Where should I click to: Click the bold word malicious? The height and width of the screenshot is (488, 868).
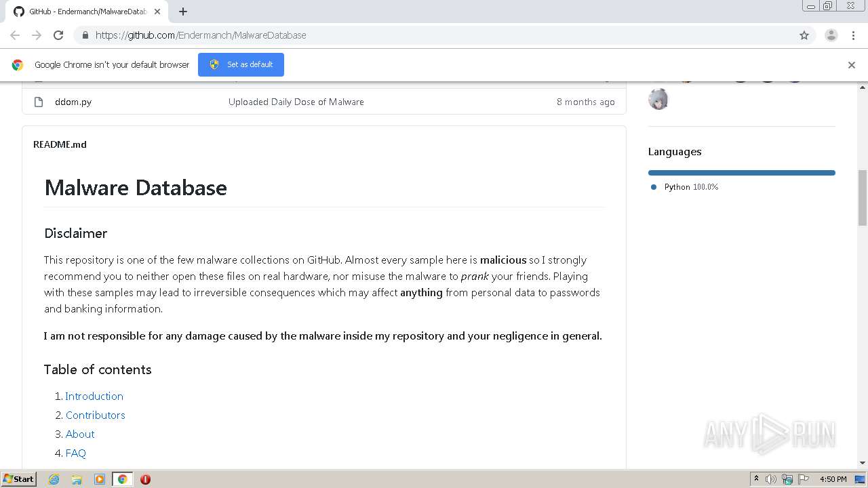click(503, 260)
